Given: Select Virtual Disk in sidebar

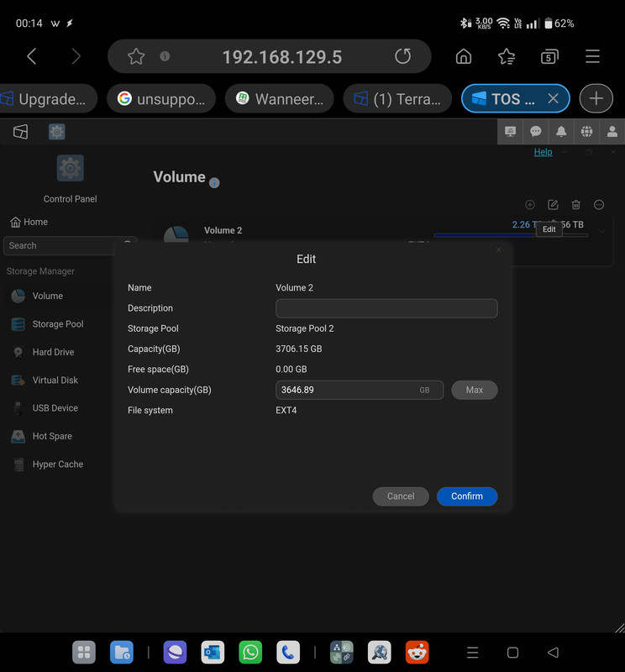Looking at the screenshot, I should [x=45, y=381].
